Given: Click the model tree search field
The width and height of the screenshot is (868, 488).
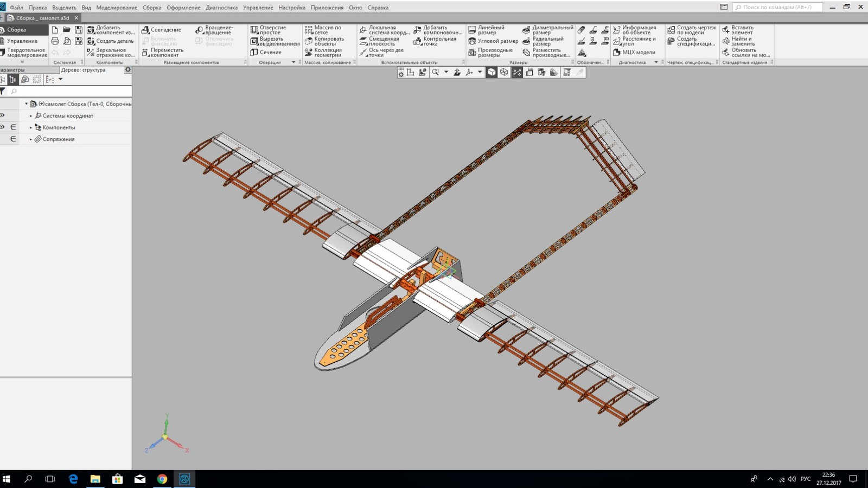Looking at the screenshot, I should [69, 92].
